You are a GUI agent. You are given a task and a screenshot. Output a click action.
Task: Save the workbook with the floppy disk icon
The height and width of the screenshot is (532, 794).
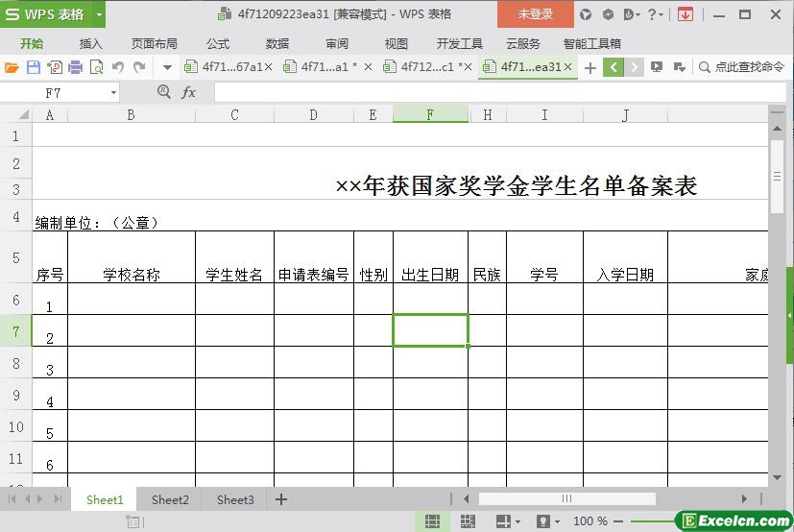point(34,67)
